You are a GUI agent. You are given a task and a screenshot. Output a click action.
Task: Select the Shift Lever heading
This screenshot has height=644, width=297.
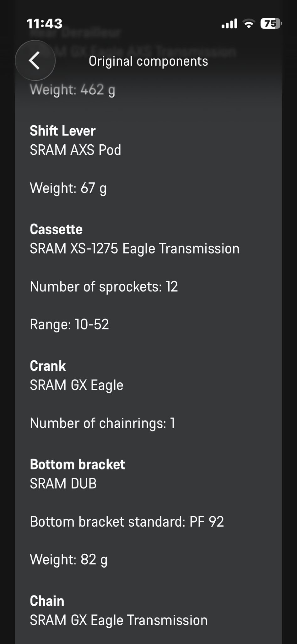point(62,131)
